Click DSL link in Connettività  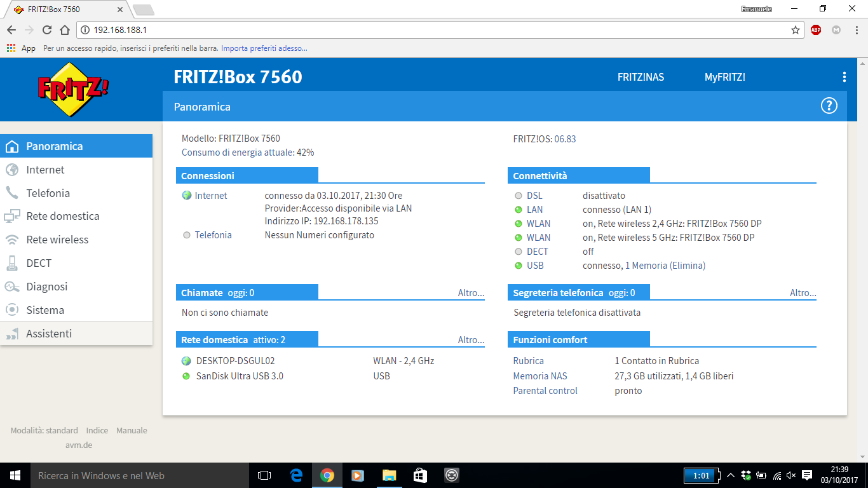535,196
